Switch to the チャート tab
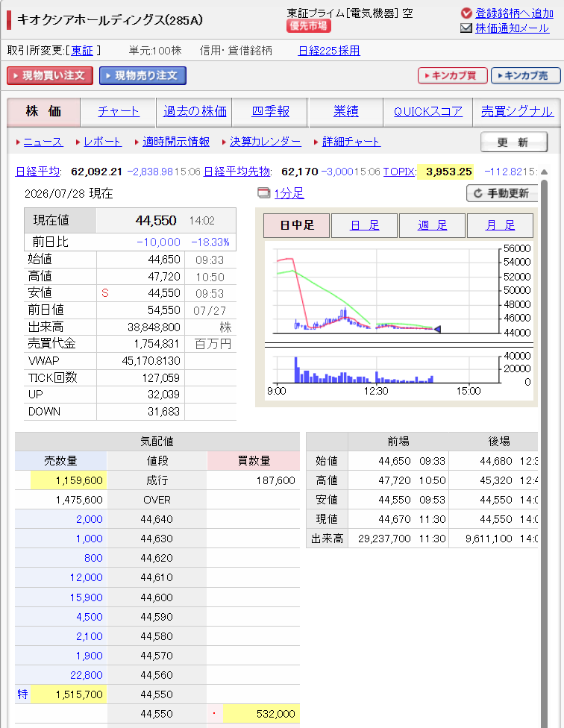The image size is (564, 728). pos(119,111)
